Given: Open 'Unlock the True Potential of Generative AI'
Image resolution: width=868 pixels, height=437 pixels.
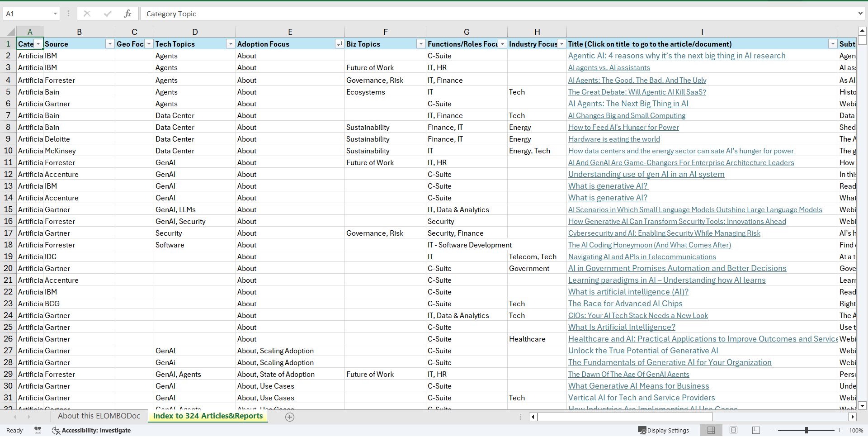Looking at the screenshot, I should 643,351.
